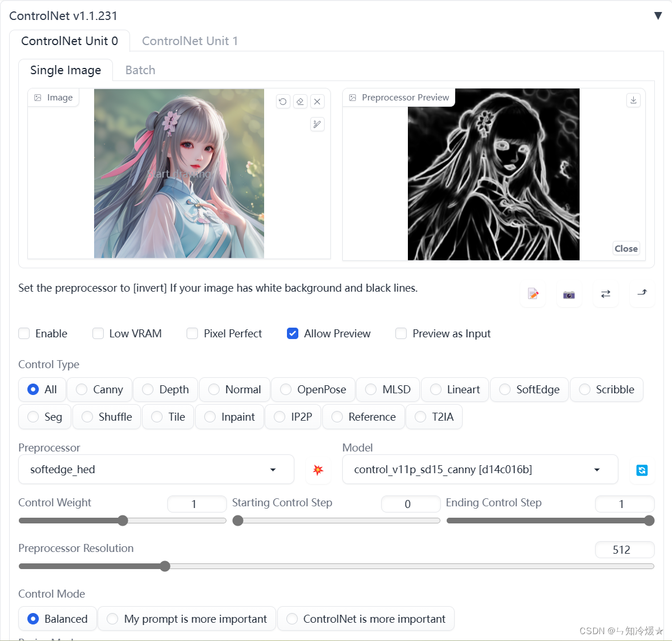Switch to ControlNet Unit 1 tab
Image resolution: width=672 pixels, height=641 pixels.
click(x=190, y=41)
